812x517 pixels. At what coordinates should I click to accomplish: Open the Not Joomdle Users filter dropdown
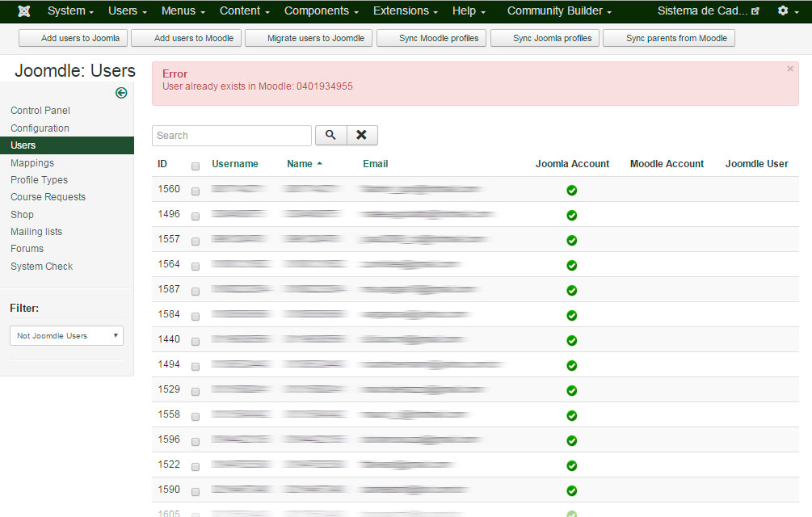(x=66, y=336)
